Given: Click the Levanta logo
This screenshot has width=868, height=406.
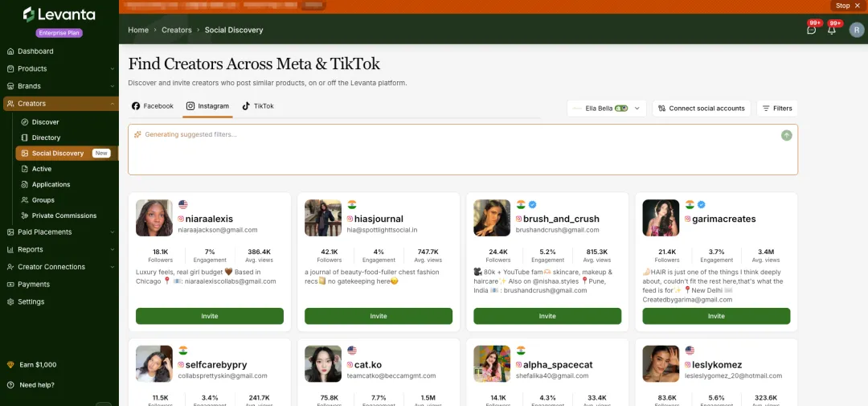Looking at the screenshot, I should (x=59, y=15).
